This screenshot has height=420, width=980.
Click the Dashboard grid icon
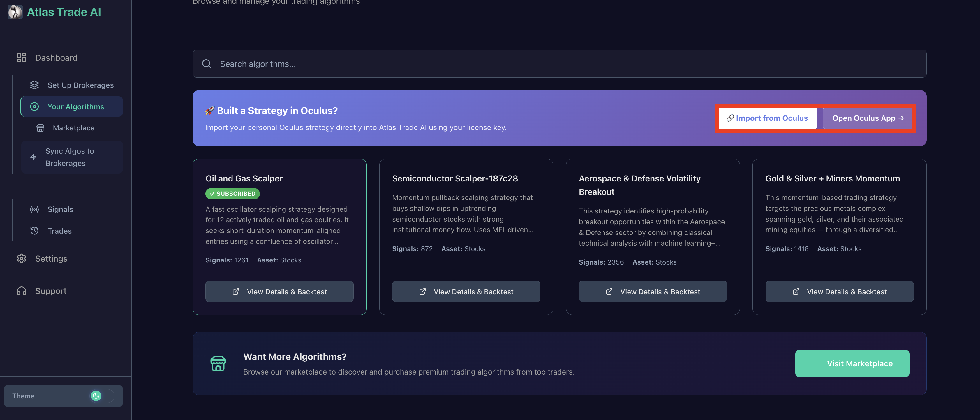tap(21, 57)
